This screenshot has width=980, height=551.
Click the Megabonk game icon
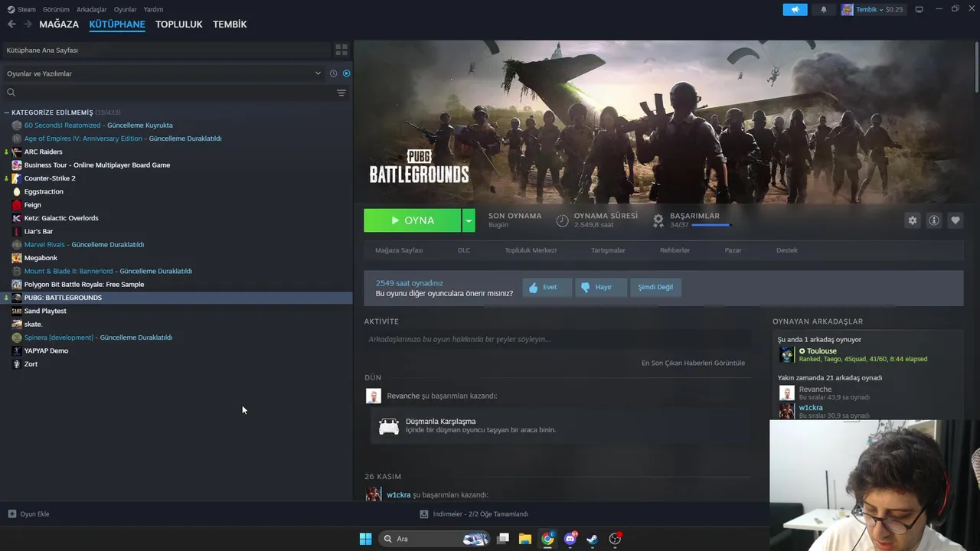coord(17,258)
